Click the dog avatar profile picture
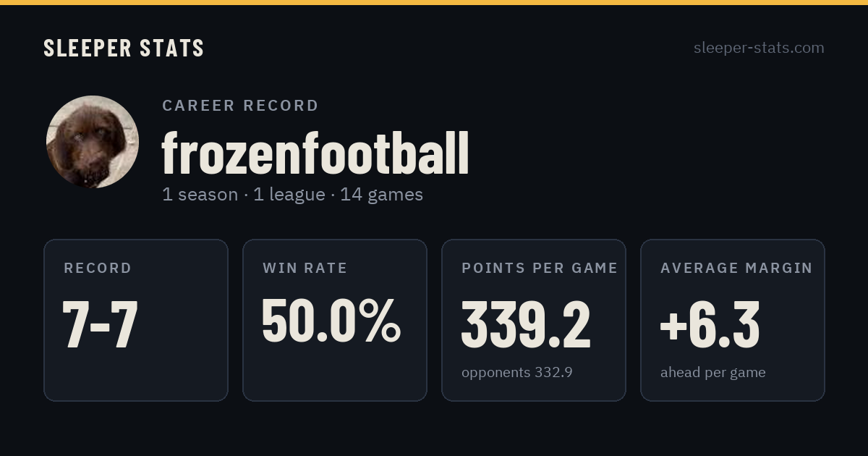This screenshot has width=868, height=456. [93, 142]
